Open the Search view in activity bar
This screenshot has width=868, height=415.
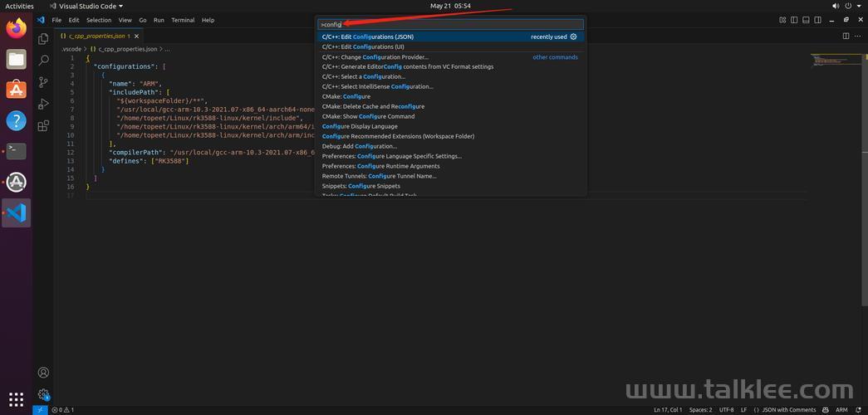[43, 60]
